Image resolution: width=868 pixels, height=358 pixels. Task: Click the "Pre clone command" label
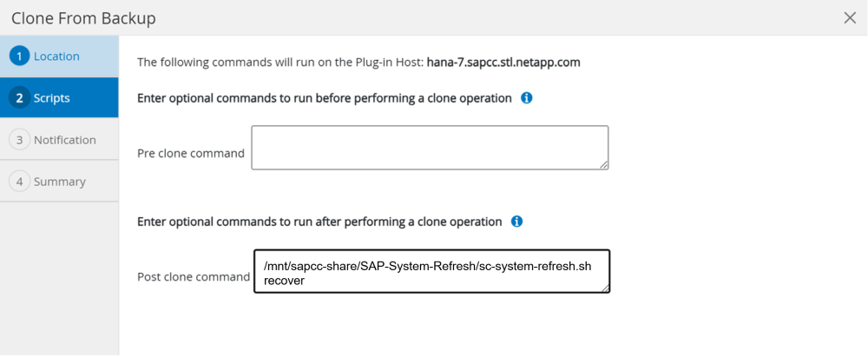(191, 154)
